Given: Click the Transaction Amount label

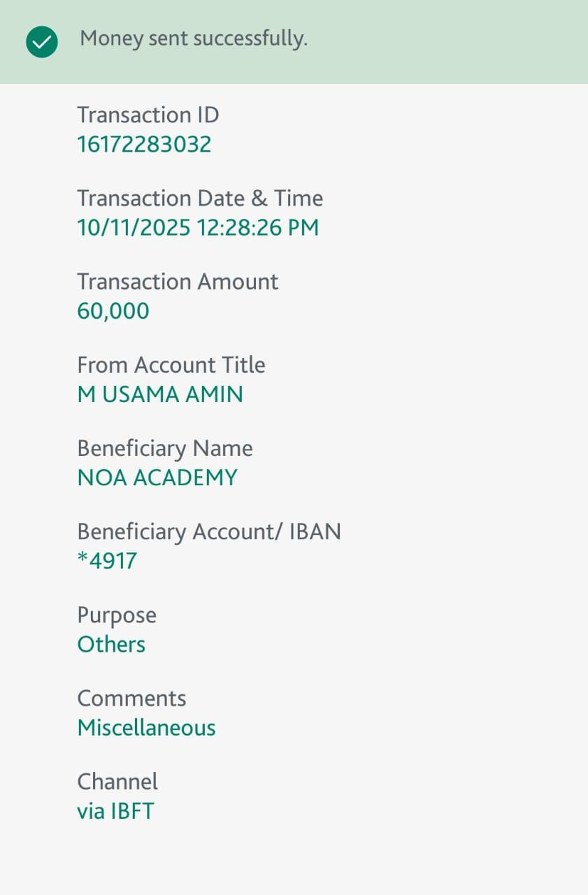Looking at the screenshot, I should (x=178, y=282).
